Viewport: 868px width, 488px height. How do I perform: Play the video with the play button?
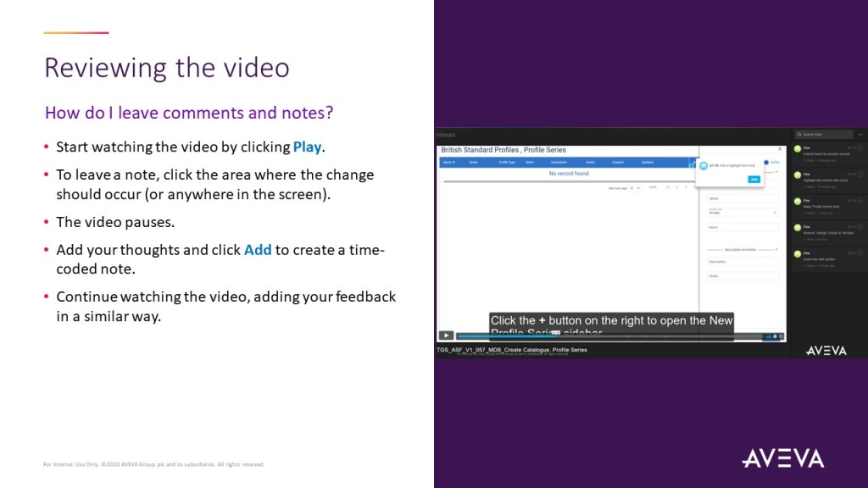point(446,336)
